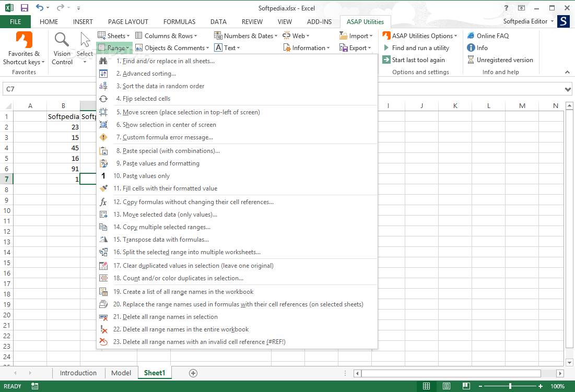Screen dimensions: 575x392
Task: Collapse the ribbon with the arrow
Action: click(567, 72)
